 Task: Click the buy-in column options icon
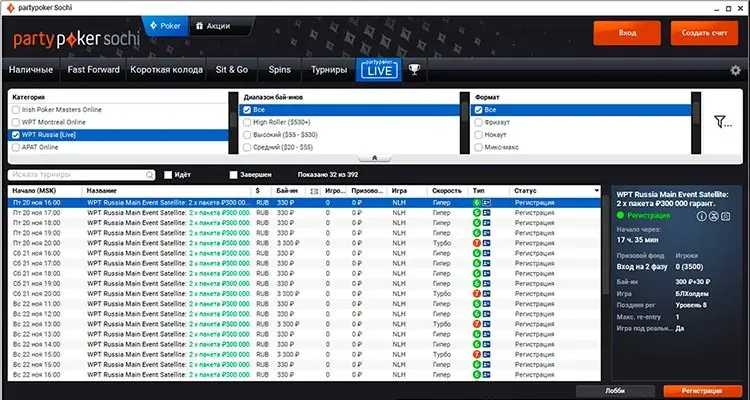(314, 191)
